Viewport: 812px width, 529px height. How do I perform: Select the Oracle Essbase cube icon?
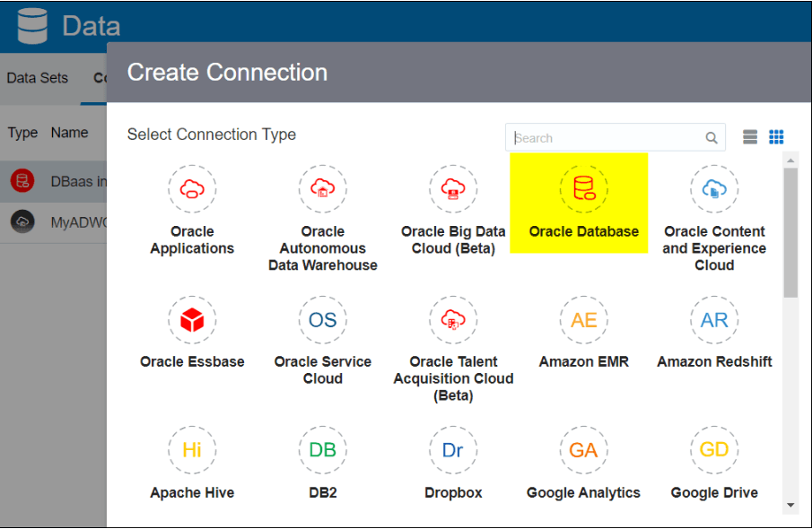pos(192,320)
